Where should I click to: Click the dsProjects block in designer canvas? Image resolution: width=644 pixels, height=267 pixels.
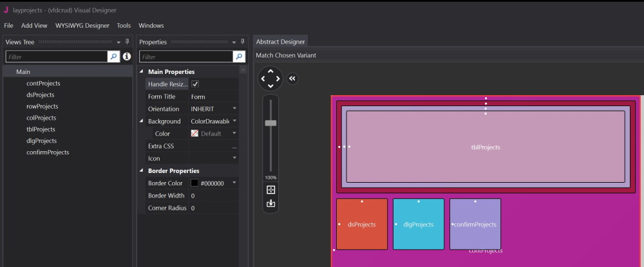point(362,225)
